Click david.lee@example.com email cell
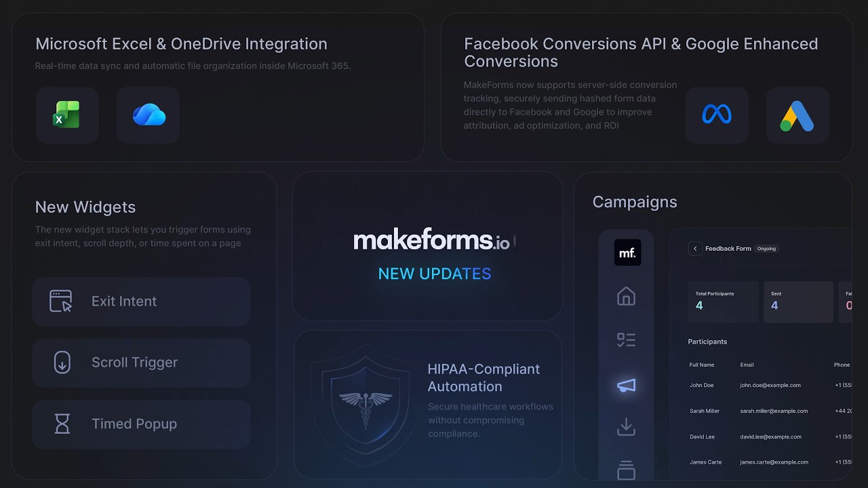The width and height of the screenshot is (868, 488). [771, 436]
